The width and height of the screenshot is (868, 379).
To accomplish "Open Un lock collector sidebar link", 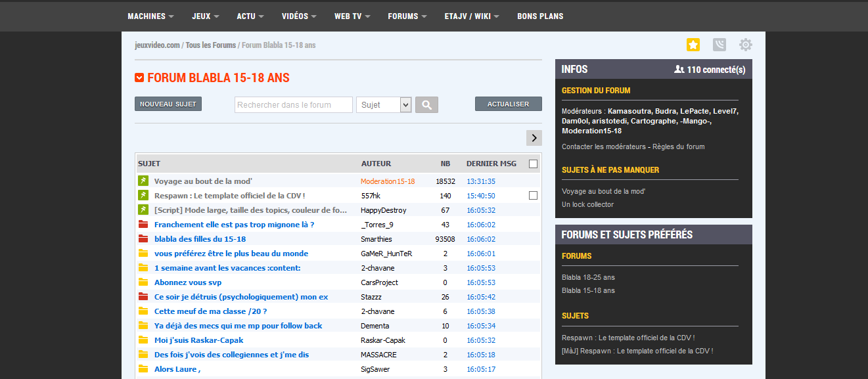I will click(587, 204).
